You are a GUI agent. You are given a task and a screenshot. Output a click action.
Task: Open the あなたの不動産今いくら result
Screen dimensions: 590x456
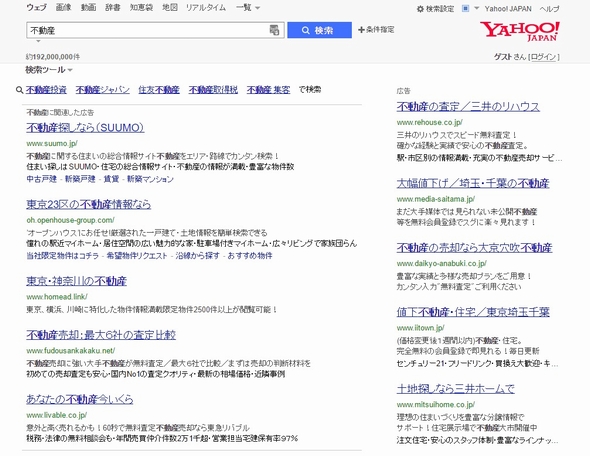[x=79, y=399]
